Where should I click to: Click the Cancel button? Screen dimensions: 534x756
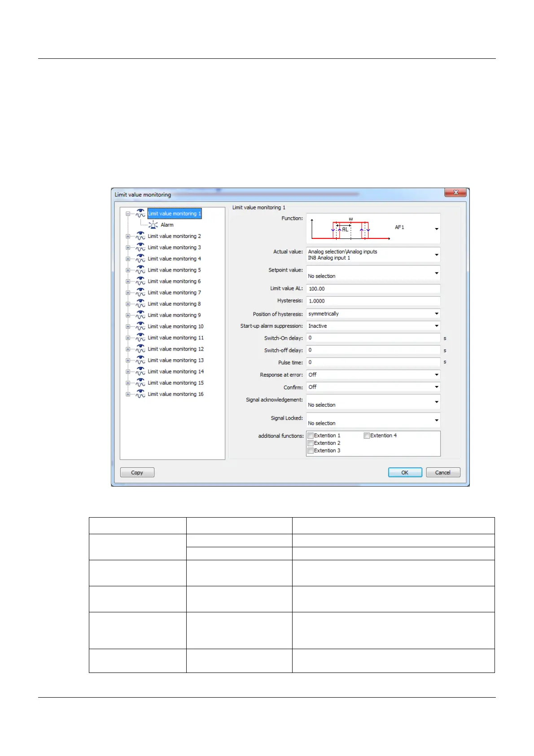click(x=443, y=472)
